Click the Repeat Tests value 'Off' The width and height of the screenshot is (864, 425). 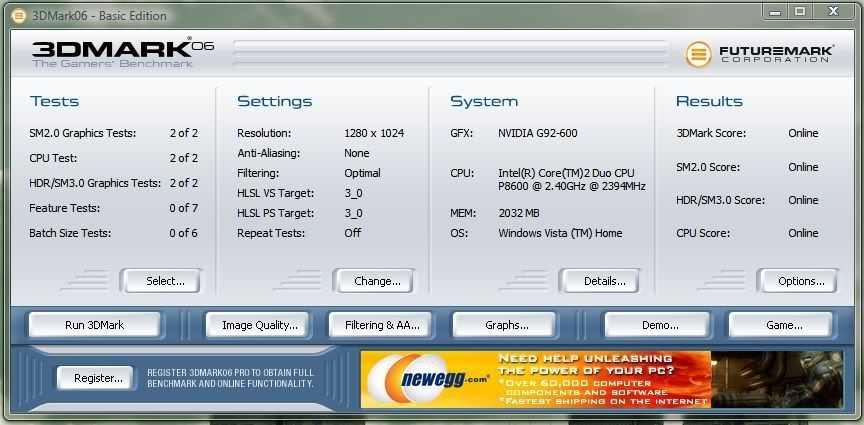(x=353, y=233)
